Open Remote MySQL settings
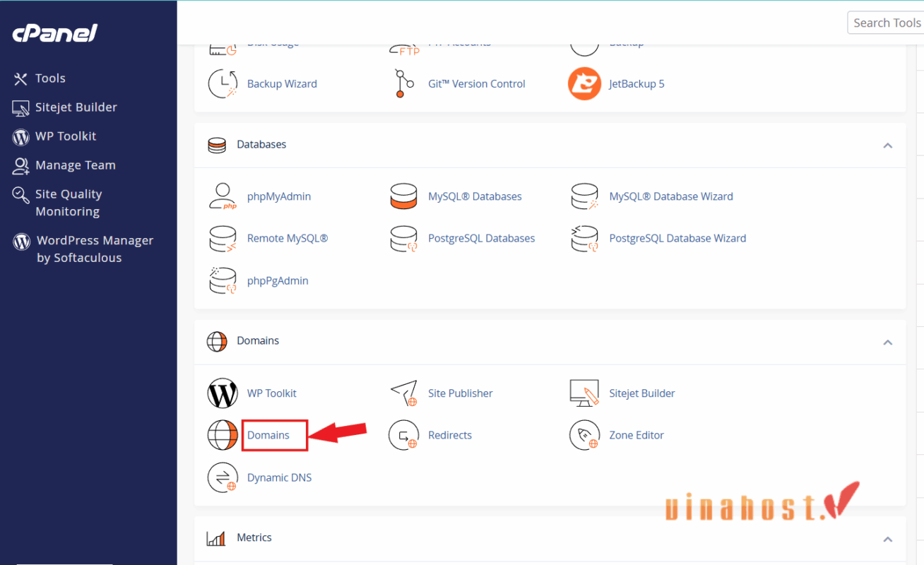Image resolution: width=924 pixels, height=565 pixels. point(288,238)
